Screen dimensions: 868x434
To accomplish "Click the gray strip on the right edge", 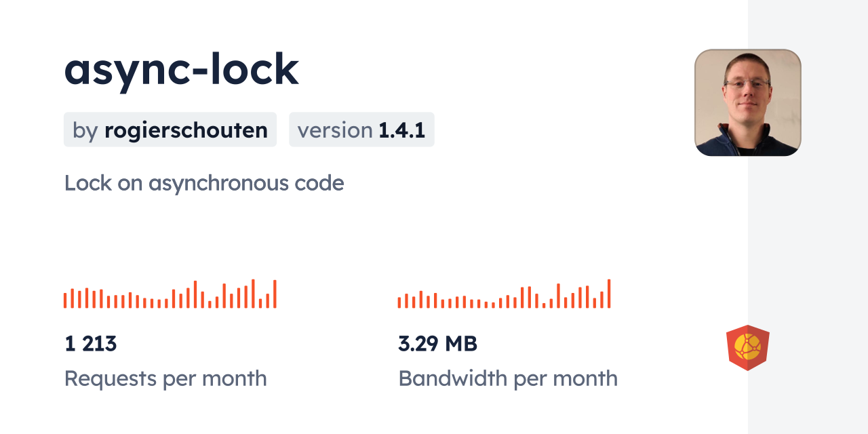I will tap(808, 217).
